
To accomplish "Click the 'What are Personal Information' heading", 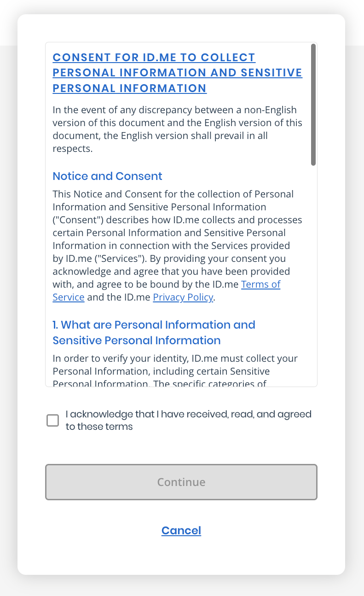I will 154,332.
